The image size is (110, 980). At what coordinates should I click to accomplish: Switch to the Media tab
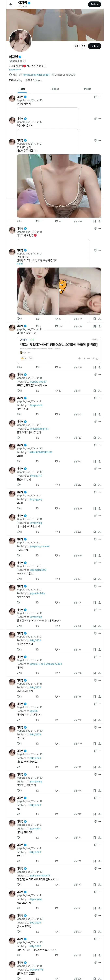(x=87, y=89)
